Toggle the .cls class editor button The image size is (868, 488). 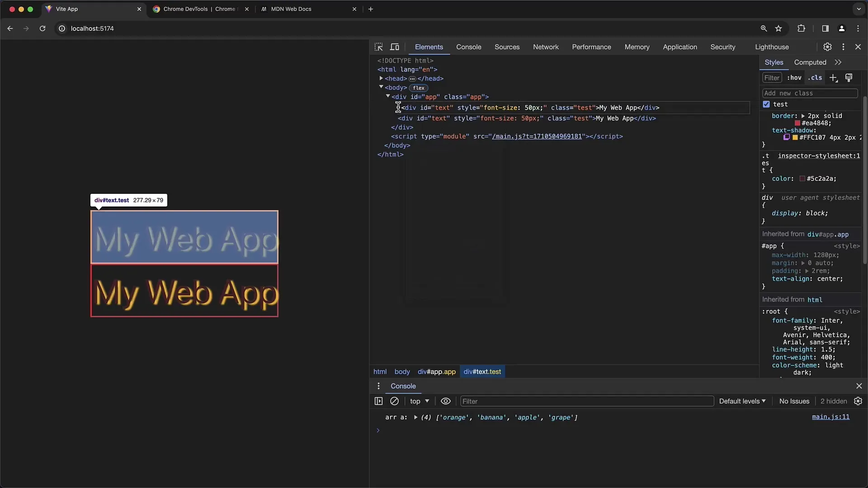click(815, 78)
